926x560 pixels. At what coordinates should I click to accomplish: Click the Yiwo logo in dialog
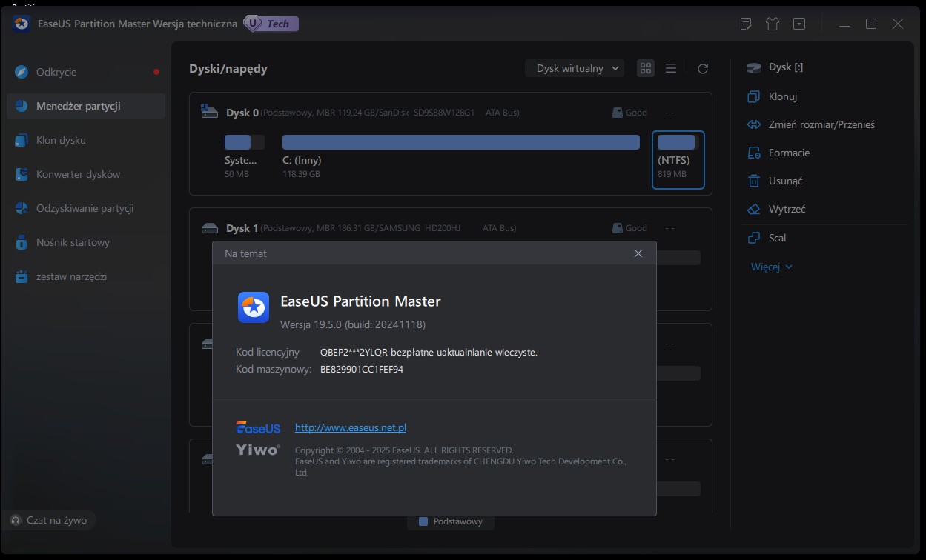pos(258,450)
